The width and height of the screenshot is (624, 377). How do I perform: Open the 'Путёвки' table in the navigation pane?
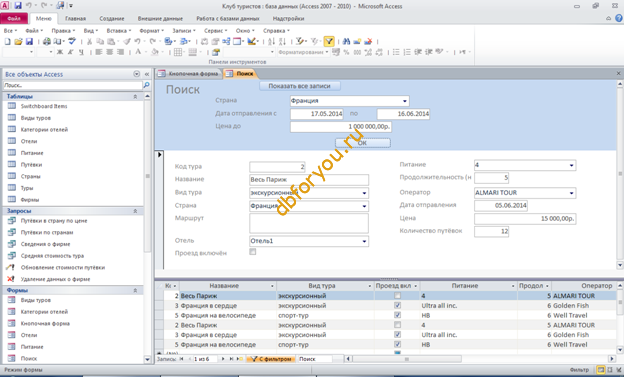tap(31, 164)
